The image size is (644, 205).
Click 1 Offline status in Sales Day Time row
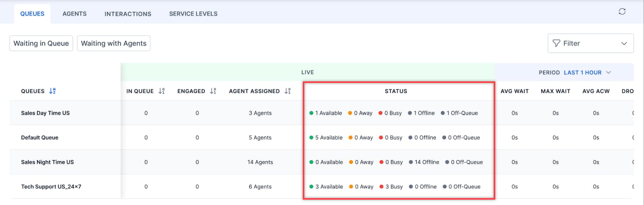421,113
